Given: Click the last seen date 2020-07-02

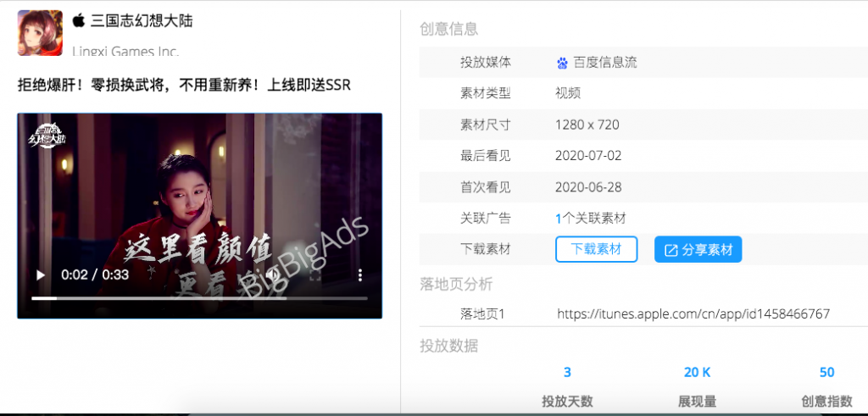Looking at the screenshot, I should [588, 156].
